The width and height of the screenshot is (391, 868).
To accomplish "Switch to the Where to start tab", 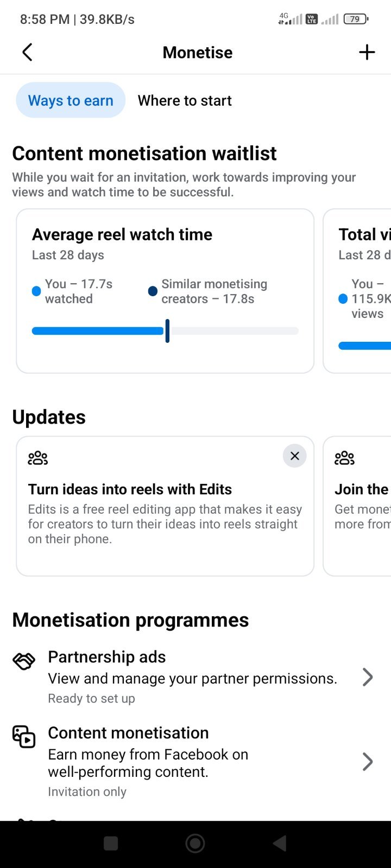I will [185, 100].
